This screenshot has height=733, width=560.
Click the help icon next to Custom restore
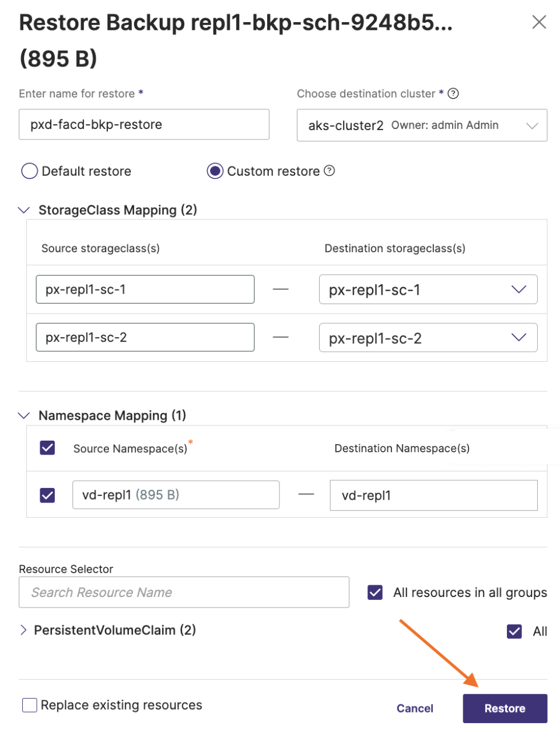point(330,170)
